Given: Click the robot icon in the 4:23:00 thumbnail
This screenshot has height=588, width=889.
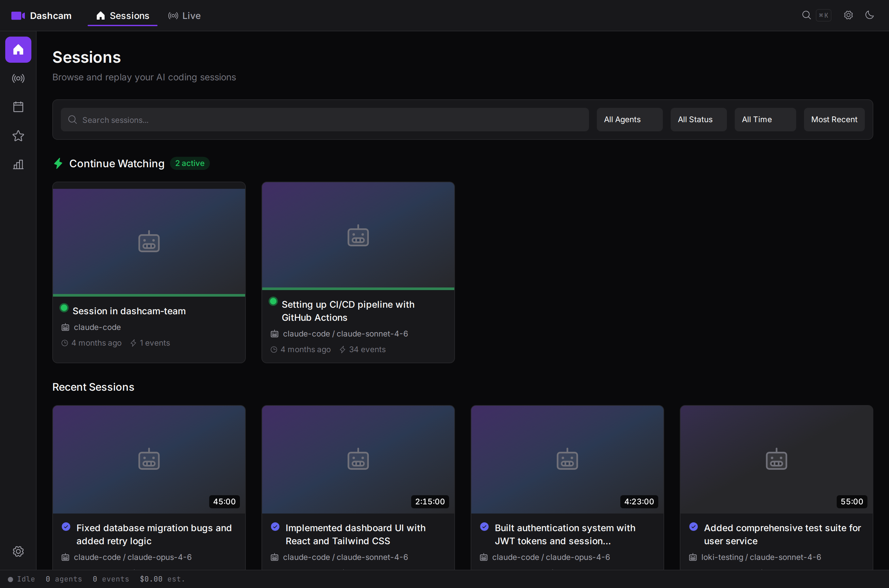Looking at the screenshot, I should (x=567, y=459).
